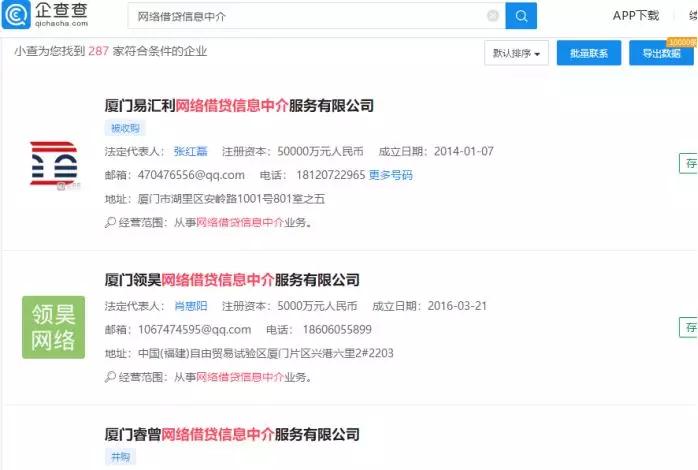Click the 被收购 tag under 厦门易汇利
Image resolution: width=698 pixels, height=470 pixels.
pyautogui.click(x=125, y=129)
